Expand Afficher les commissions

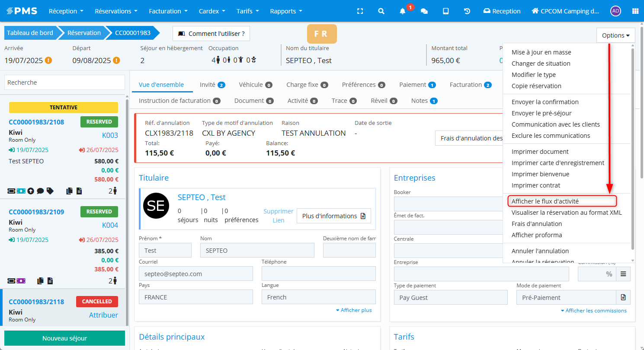click(x=593, y=311)
